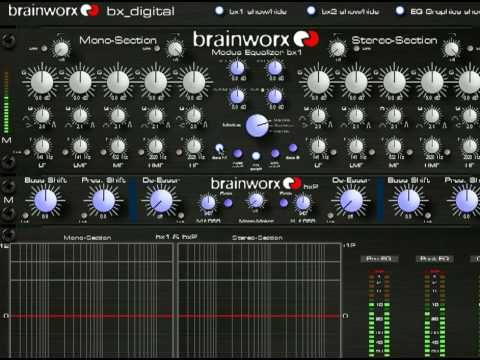Click the blue button right of Mono-Maker knob
480x360 pixels.
284,203
